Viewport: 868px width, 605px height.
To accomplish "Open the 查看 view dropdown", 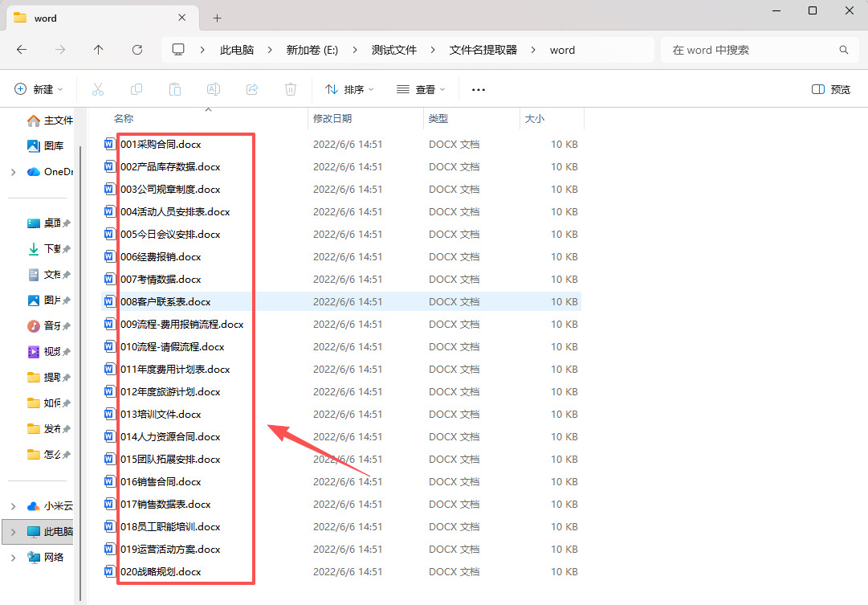I will (x=421, y=89).
